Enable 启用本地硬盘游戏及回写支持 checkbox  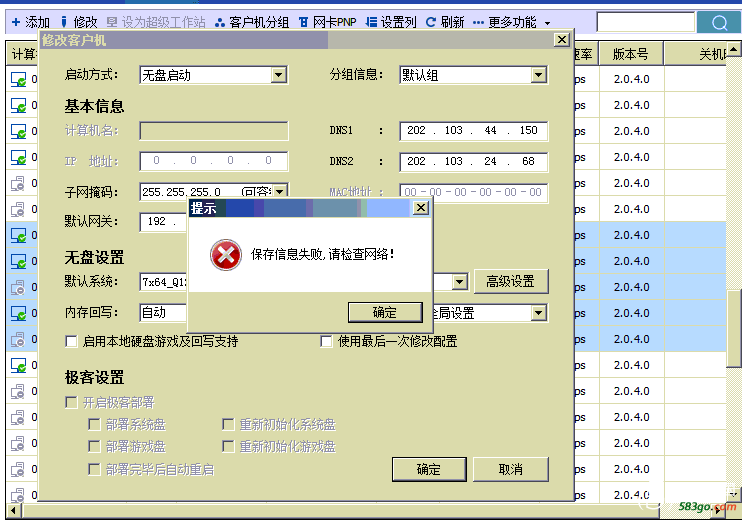[x=71, y=342]
